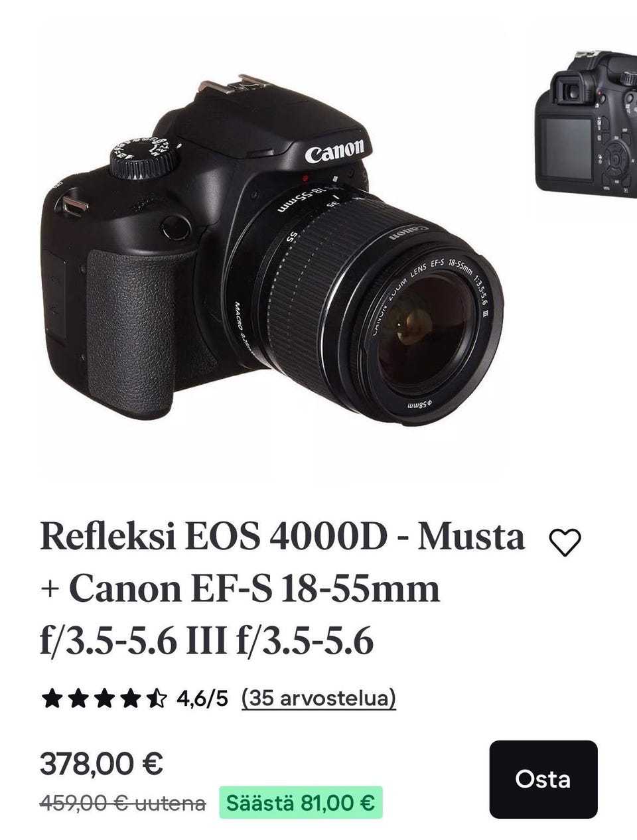Image resolution: width=637 pixels, height=840 pixels.
Task: Open the main Canon camera front photo
Action: point(272,251)
